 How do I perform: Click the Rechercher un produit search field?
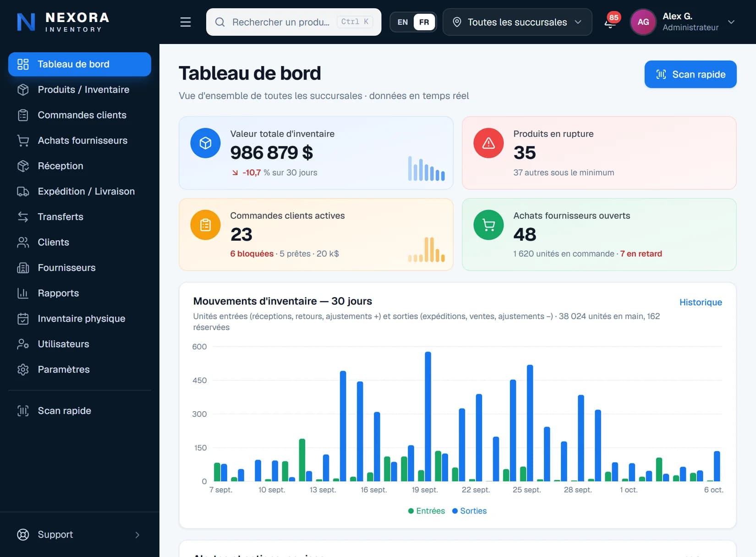[294, 22]
